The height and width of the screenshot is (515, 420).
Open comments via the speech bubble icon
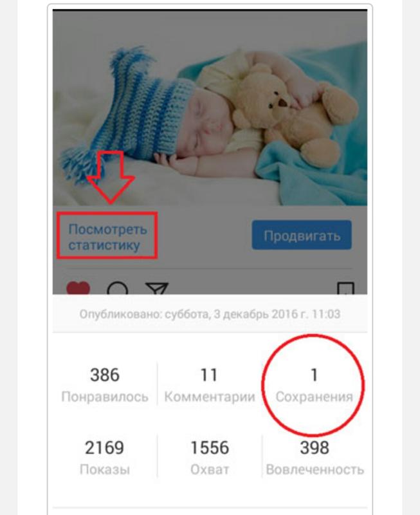tap(118, 288)
